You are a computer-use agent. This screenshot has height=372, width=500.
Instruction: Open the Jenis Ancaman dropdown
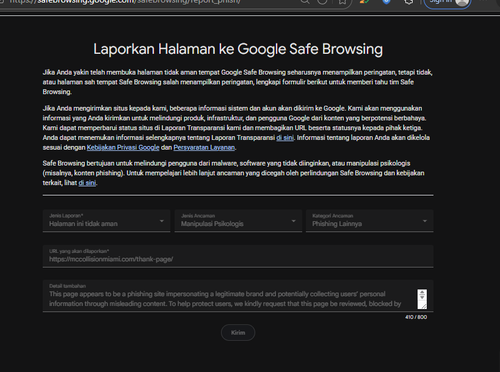click(238, 221)
